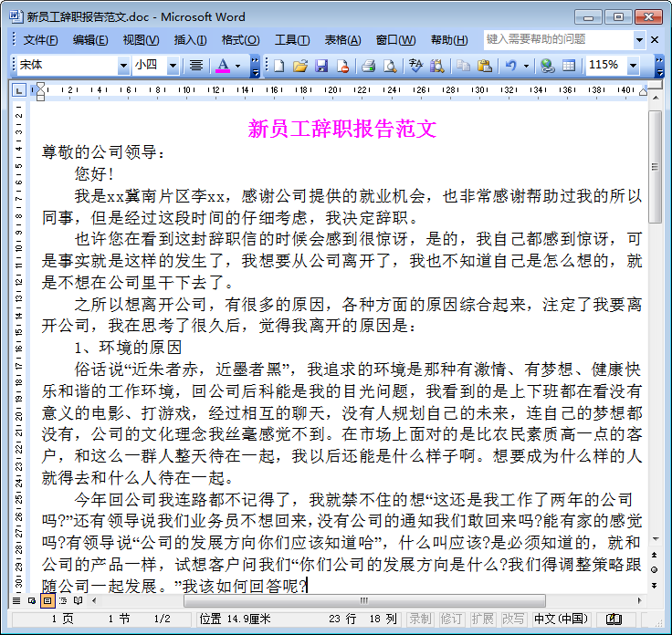Viewport: 672px width, 635px height.
Task: Click the right indent marker on ruler
Action: tap(643, 91)
